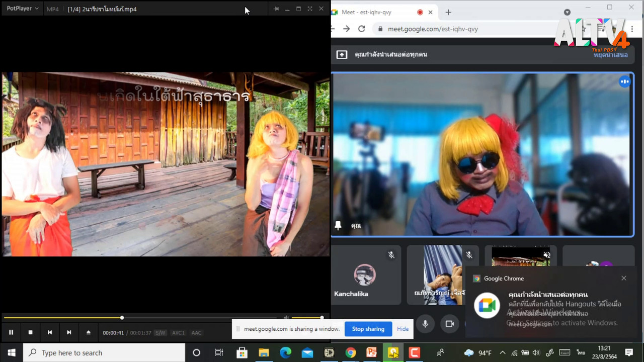This screenshot has width=644, height=362.
Task: Open the Mail app from taskbar
Action: pyautogui.click(x=307, y=352)
